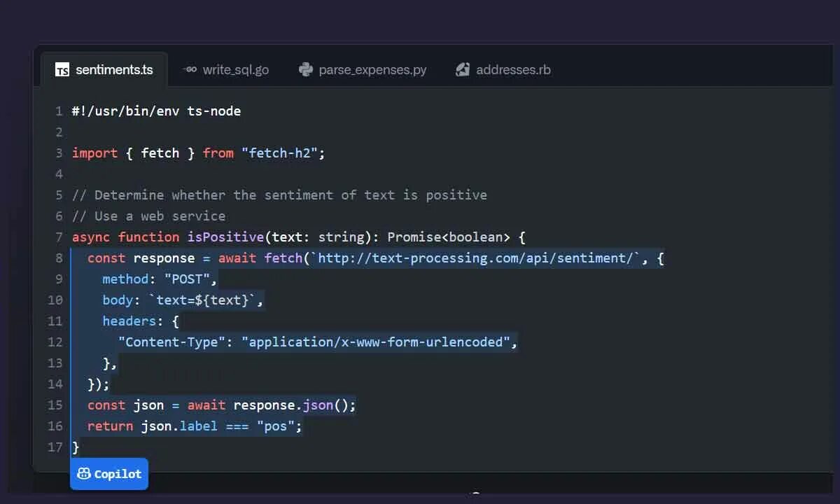Click the Copilot button
The height and width of the screenshot is (504, 840).
click(x=109, y=474)
